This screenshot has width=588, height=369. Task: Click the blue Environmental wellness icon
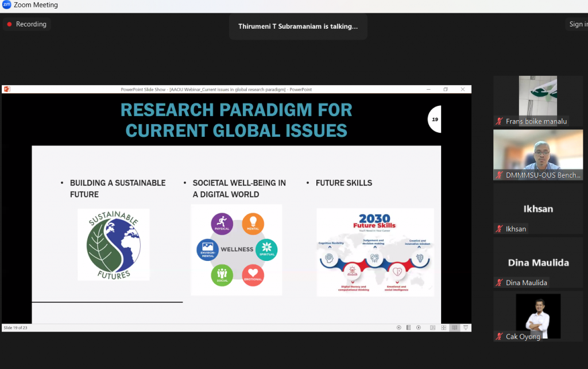(208, 249)
